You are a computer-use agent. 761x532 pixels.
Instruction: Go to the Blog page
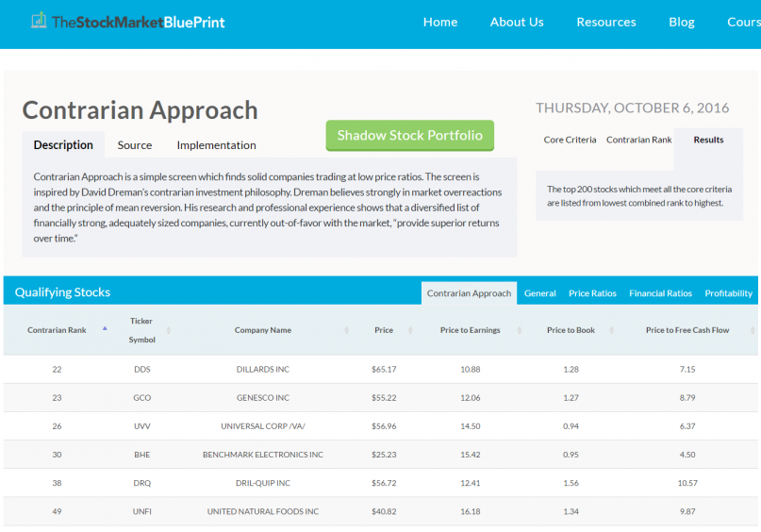click(x=682, y=22)
